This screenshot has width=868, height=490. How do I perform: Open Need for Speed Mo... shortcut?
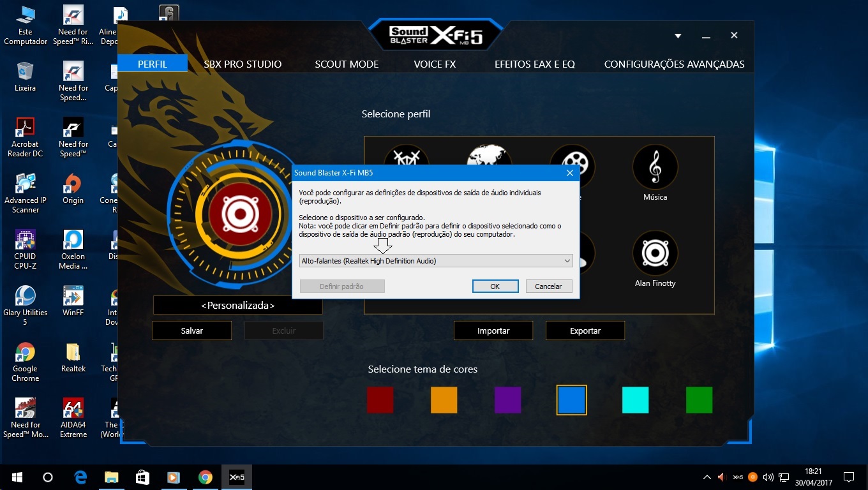(x=26, y=419)
